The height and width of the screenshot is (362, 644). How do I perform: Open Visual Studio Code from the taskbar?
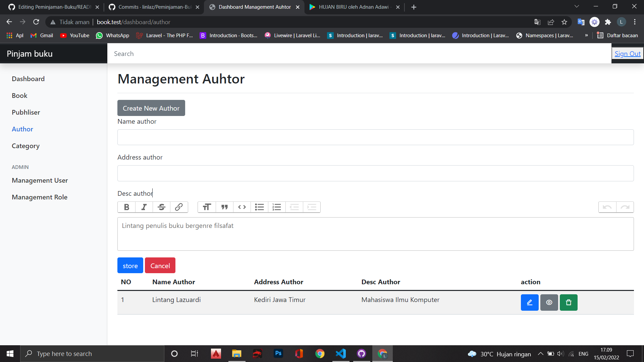tap(340, 354)
